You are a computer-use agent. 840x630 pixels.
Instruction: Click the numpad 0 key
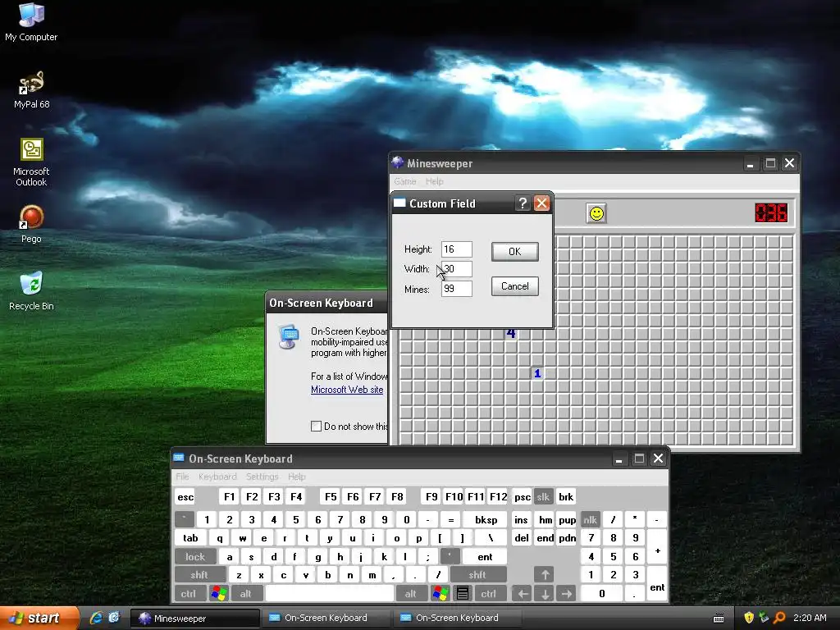click(601, 594)
